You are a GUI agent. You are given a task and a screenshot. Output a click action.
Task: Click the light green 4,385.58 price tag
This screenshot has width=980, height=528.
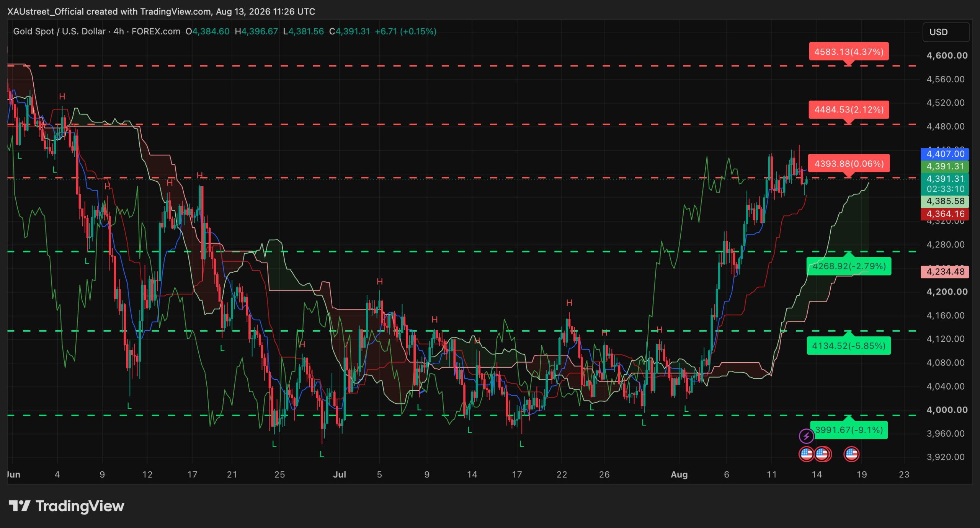[x=945, y=201]
